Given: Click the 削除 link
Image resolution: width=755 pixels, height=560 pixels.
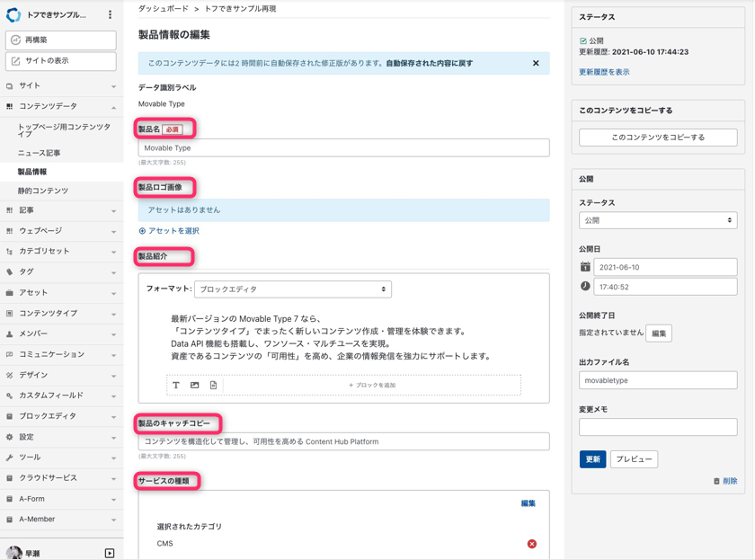Looking at the screenshot, I should [725, 481].
